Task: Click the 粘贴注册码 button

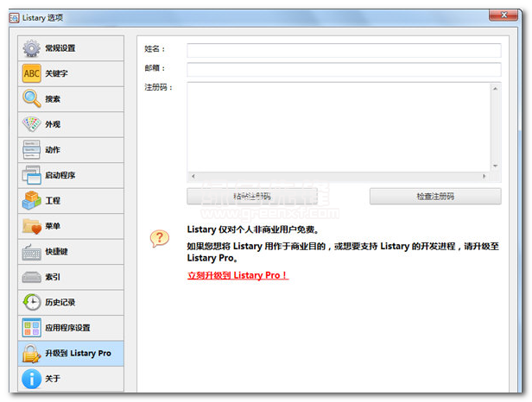Action: pyautogui.click(x=252, y=196)
